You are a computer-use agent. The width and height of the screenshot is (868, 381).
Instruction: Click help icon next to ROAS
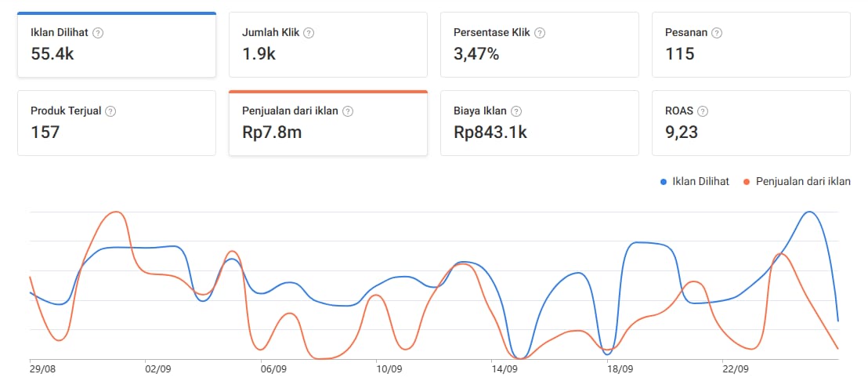point(703,111)
